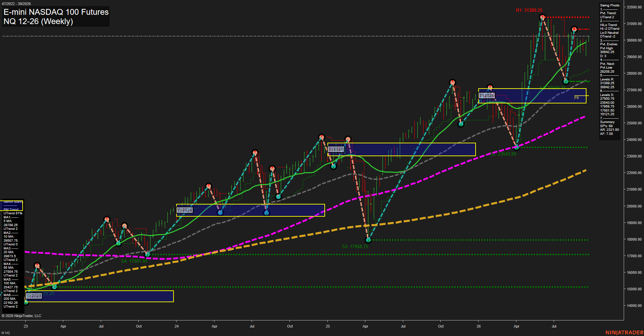Click the 'UTrend 0' status under 10 MA
The image size is (644, 336).
click(x=10, y=244)
